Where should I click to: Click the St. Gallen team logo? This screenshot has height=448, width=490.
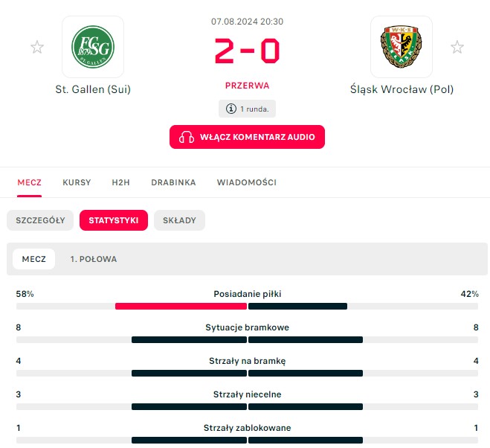[92, 47]
